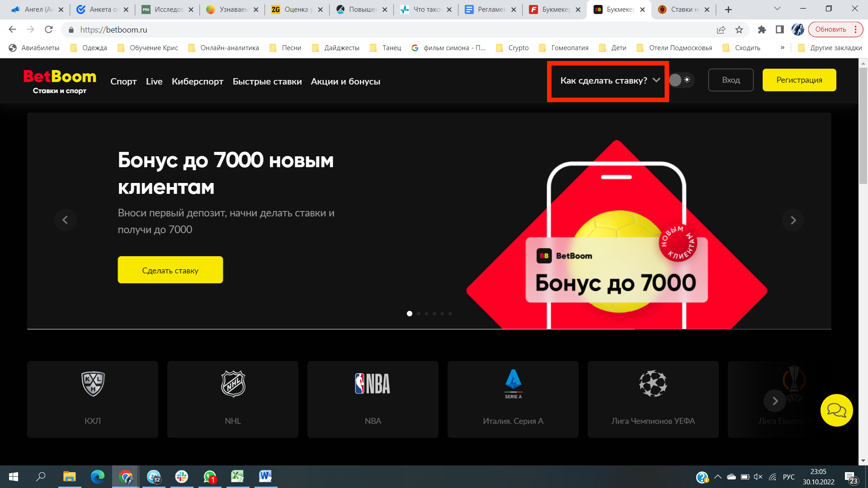Open Excel from the taskbar
This screenshot has height=488, width=868.
pos(237,477)
